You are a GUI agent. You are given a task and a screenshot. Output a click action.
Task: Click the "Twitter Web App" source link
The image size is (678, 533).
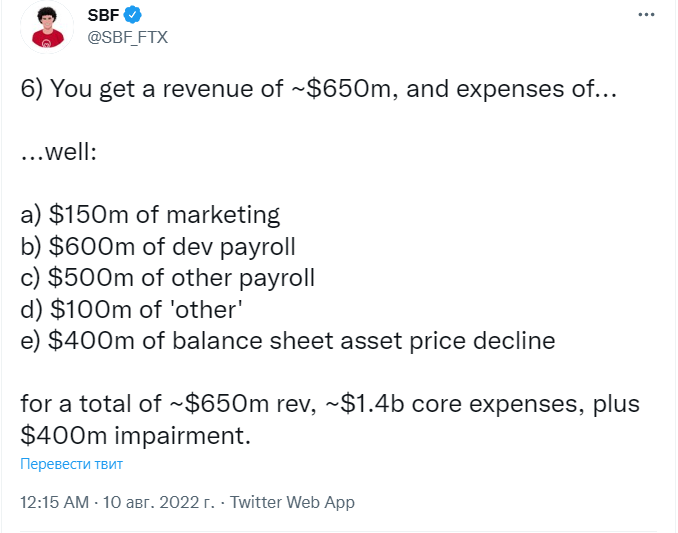point(292,502)
